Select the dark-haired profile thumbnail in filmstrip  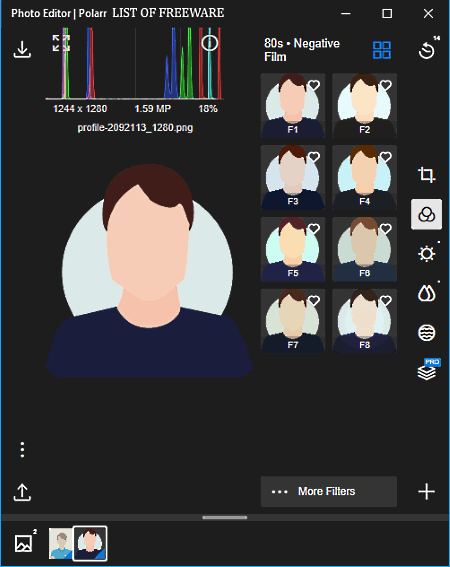point(90,543)
